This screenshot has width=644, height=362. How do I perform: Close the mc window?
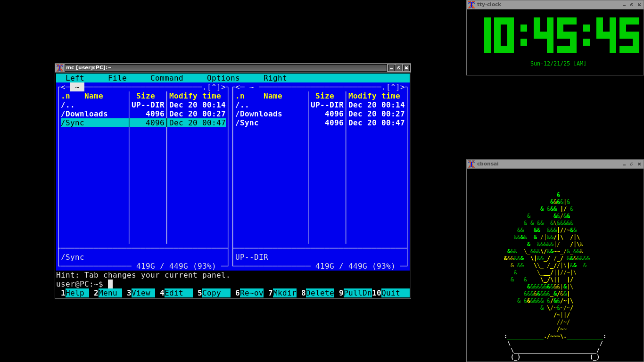click(406, 68)
